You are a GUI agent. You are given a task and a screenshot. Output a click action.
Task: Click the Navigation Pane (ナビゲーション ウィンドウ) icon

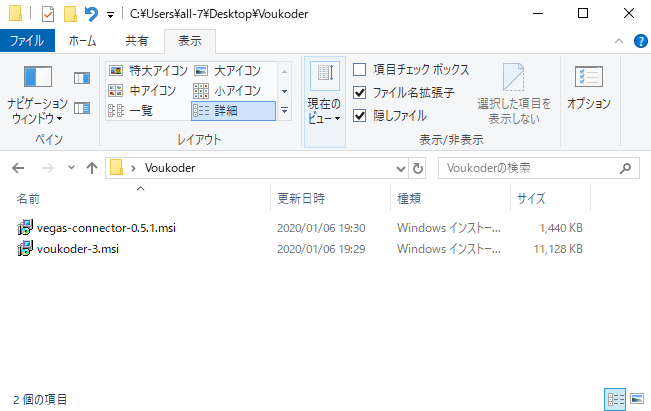(x=37, y=90)
